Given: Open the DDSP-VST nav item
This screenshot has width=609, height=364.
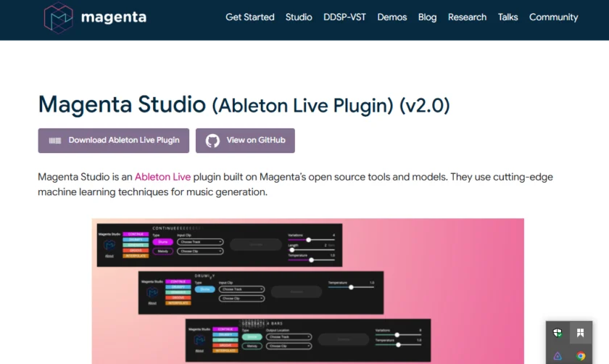Looking at the screenshot, I should click(344, 17).
